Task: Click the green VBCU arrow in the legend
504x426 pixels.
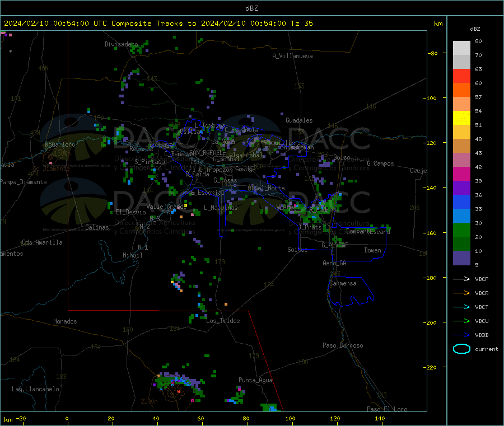Action: pos(461,321)
